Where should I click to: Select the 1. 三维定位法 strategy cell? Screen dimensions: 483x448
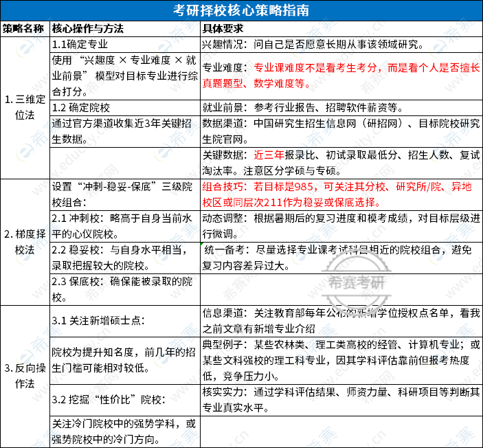(25, 107)
